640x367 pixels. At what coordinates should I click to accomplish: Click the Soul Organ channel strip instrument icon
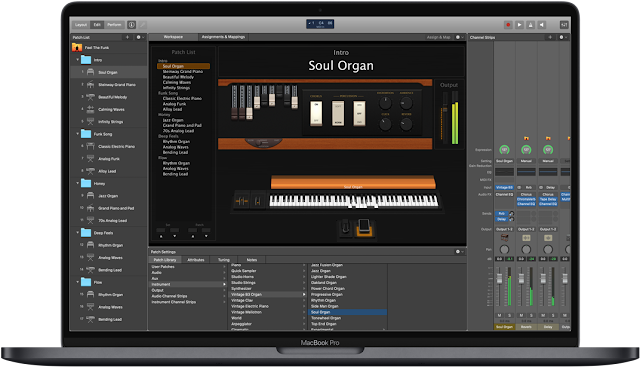[x=504, y=238]
